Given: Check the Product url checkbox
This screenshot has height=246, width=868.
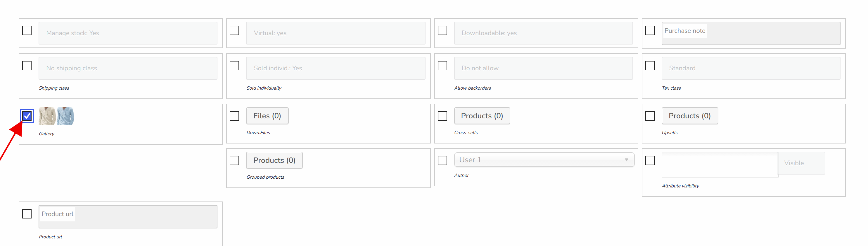Looking at the screenshot, I should point(27,214).
